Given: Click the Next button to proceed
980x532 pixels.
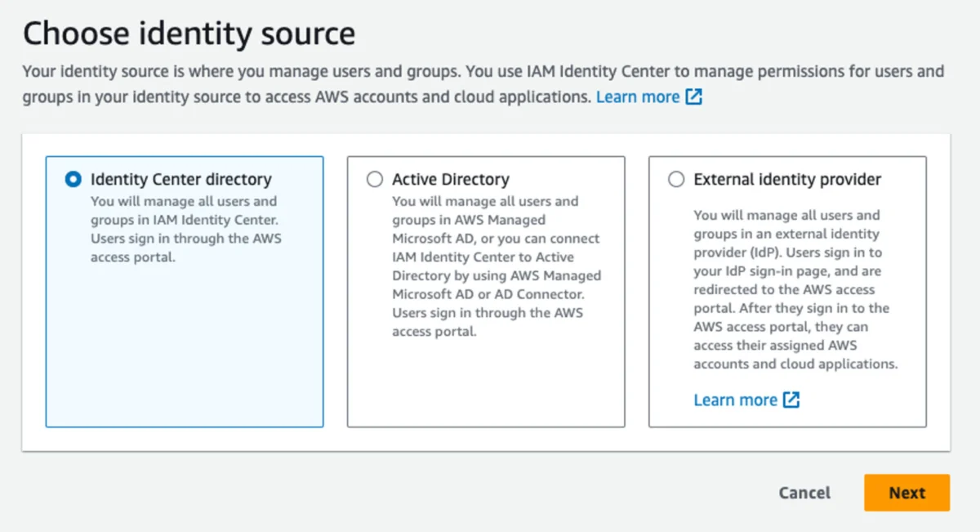Looking at the screenshot, I should click(906, 493).
